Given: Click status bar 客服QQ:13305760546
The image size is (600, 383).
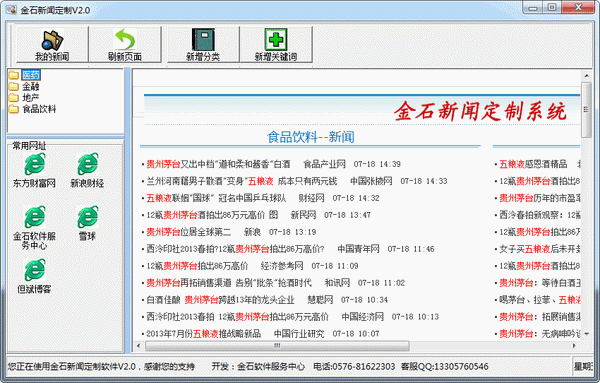Looking at the screenshot, I should click(445, 367).
